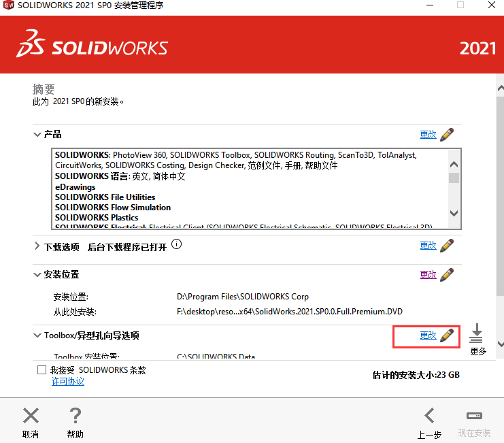Open 帮助 question mark icon
This screenshot has height=443, width=504.
(x=75, y=415)
